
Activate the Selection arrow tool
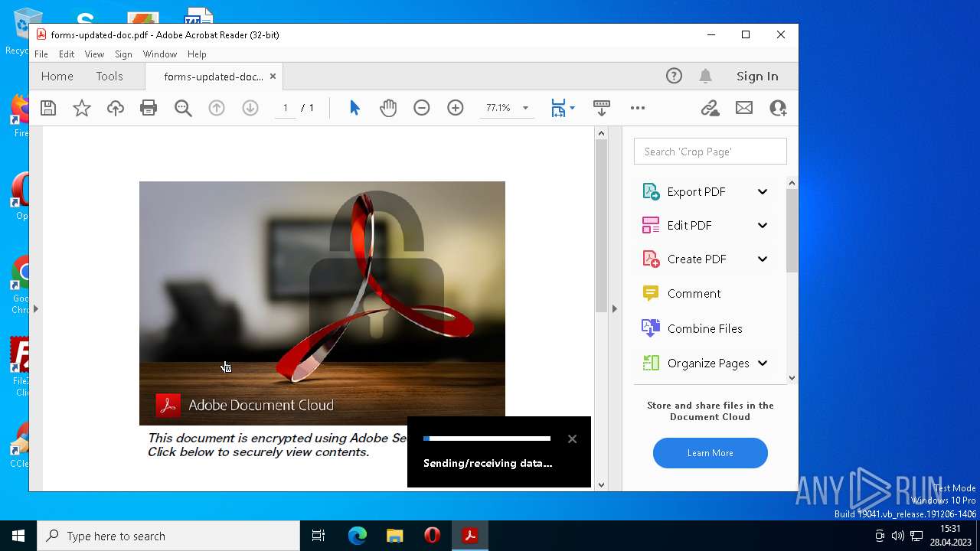coord(354,108)
